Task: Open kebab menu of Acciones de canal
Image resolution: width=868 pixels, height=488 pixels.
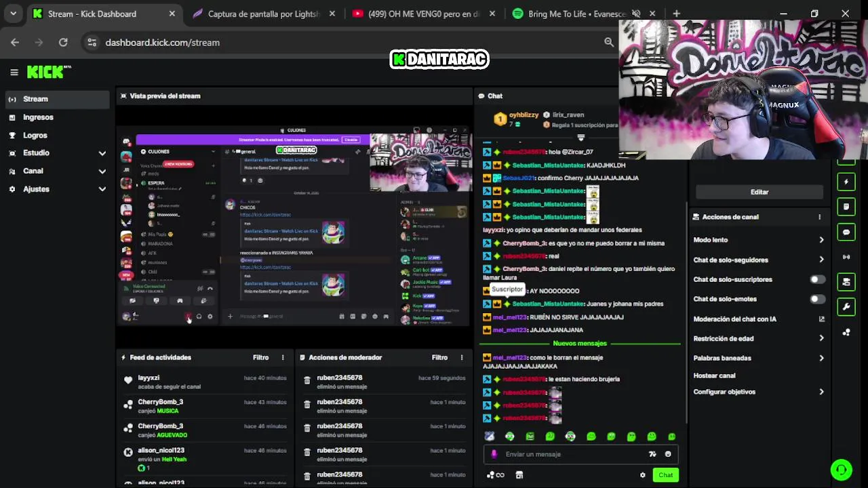Action: [819, 217]
